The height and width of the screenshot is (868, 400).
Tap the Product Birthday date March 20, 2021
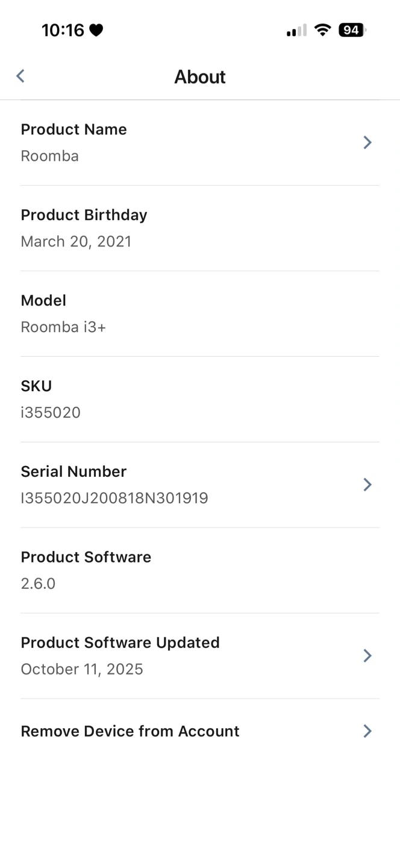pyautogui.click(x=76, y=242)
